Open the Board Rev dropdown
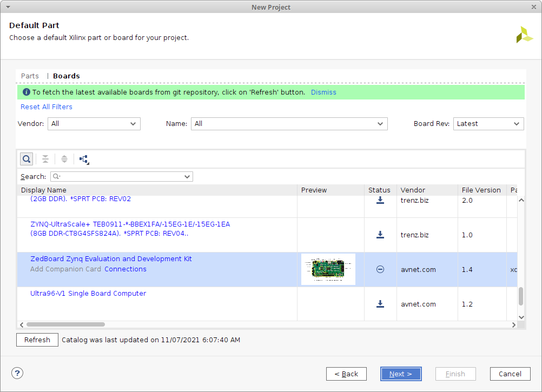Image resolution: width=542 pixels, height=392 pixels. 488,124
